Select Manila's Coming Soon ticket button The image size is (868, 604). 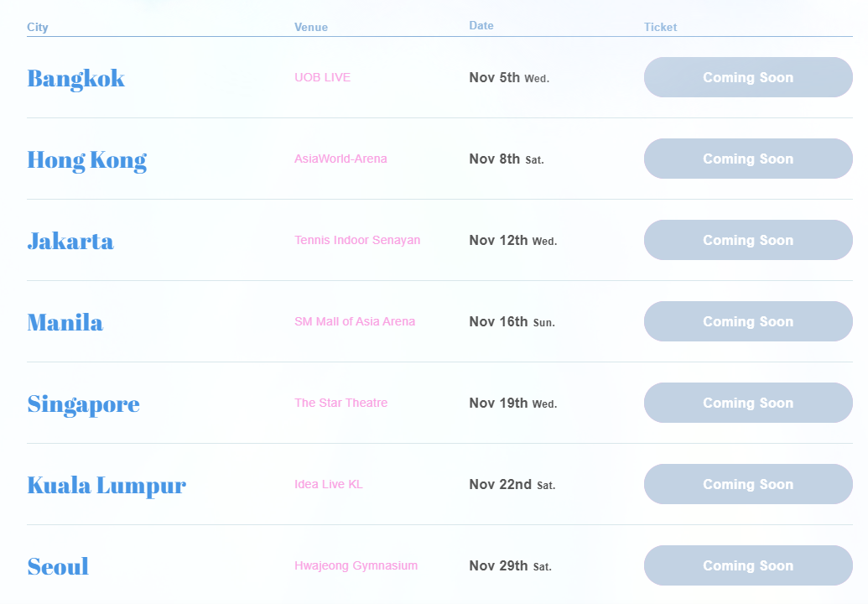[x=747, y=321]
